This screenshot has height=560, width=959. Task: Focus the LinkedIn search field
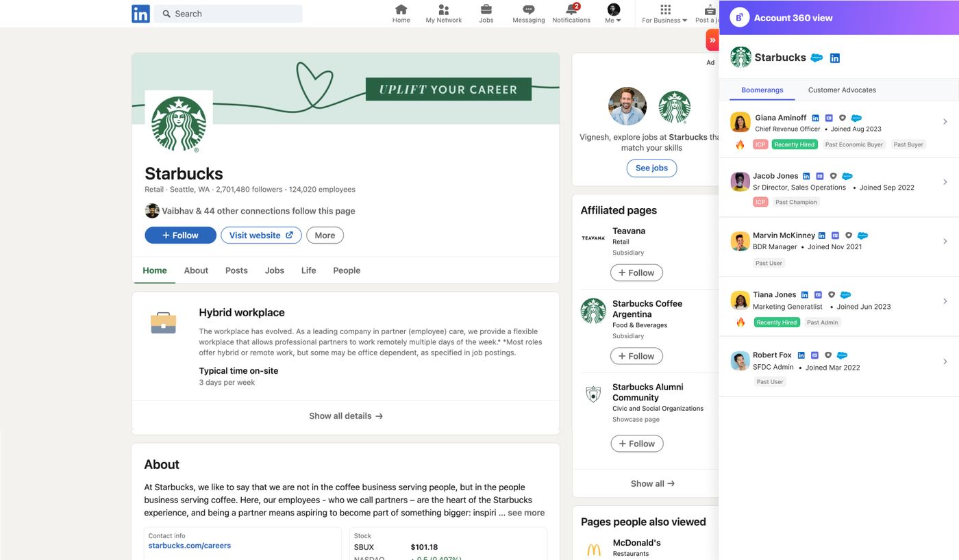[228, 14]
